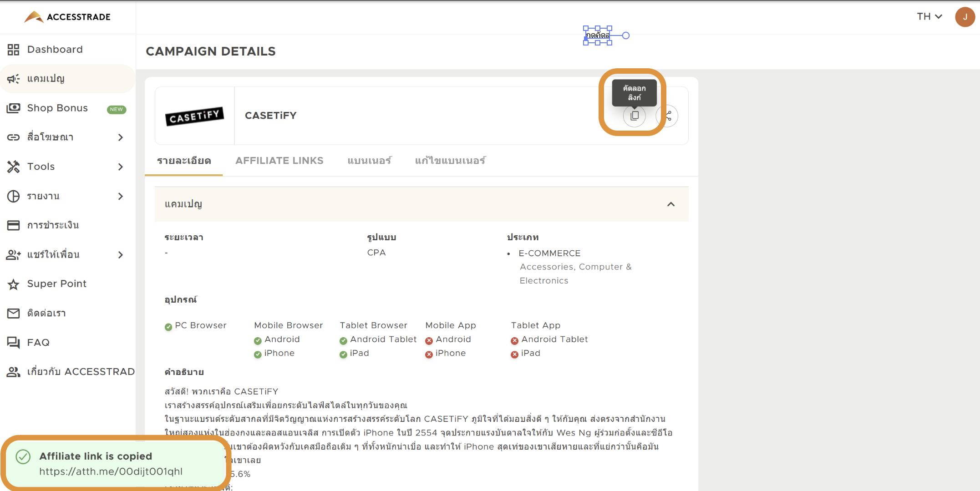The image size is (980, 491).
Task: Expand the สื่อโฆษณา submenu chevron
Action: click(121, 137)
